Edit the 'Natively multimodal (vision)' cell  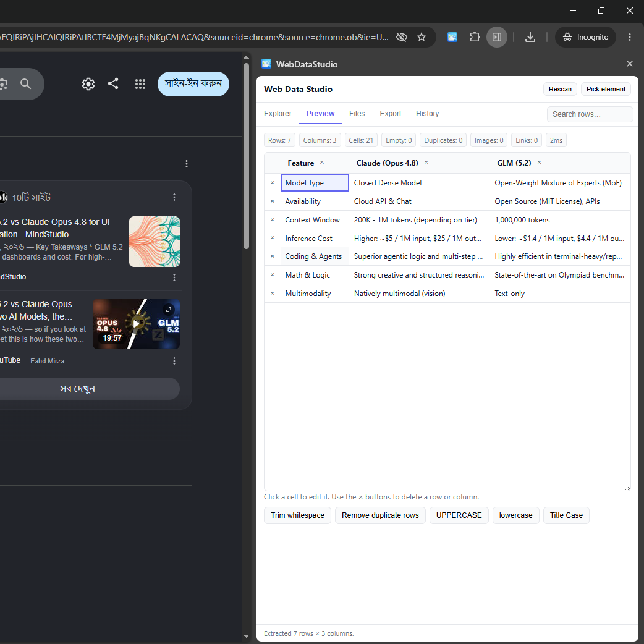(419, 293)
